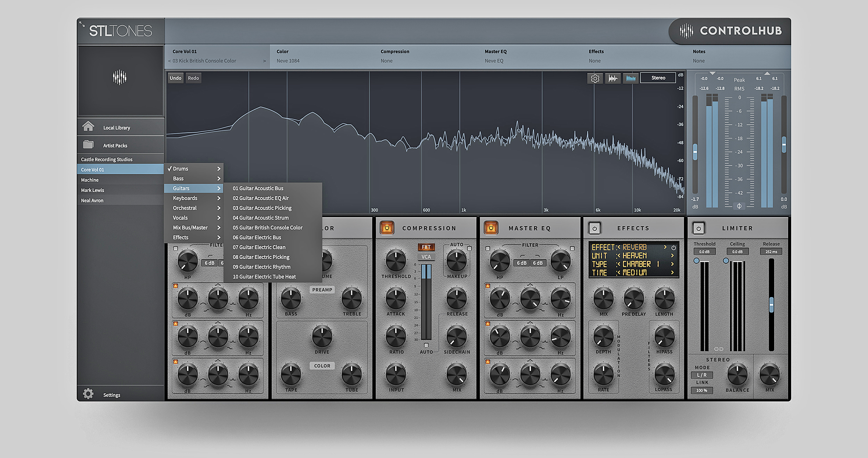The width and height of the screenshot is (868, 458).
Task: Open Settings gear in sidebar
Action: pyautogui.click(x=88, y=393)
